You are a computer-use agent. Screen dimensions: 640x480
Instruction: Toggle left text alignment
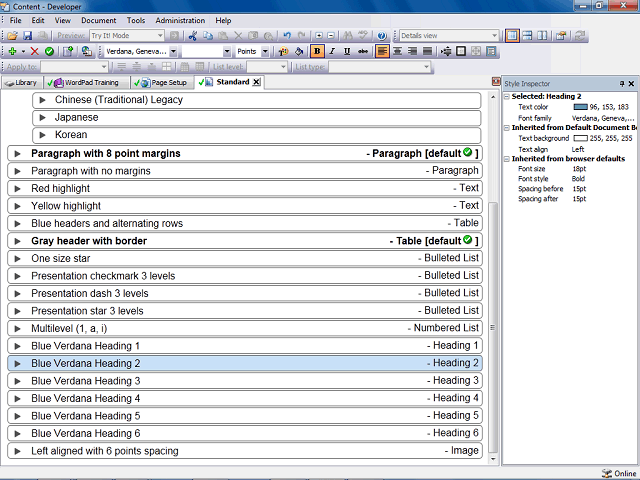pyautogui.click(x=382, y=51)
